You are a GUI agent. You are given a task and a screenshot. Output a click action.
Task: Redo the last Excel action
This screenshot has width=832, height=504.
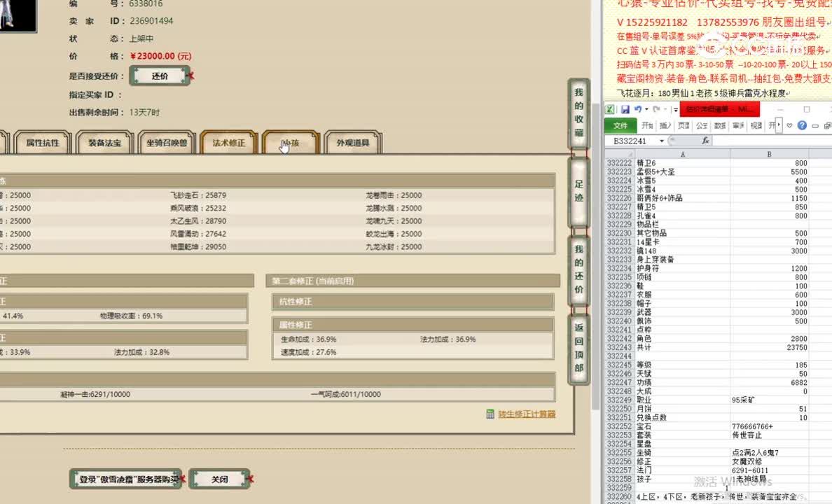[x=657, y=109]
